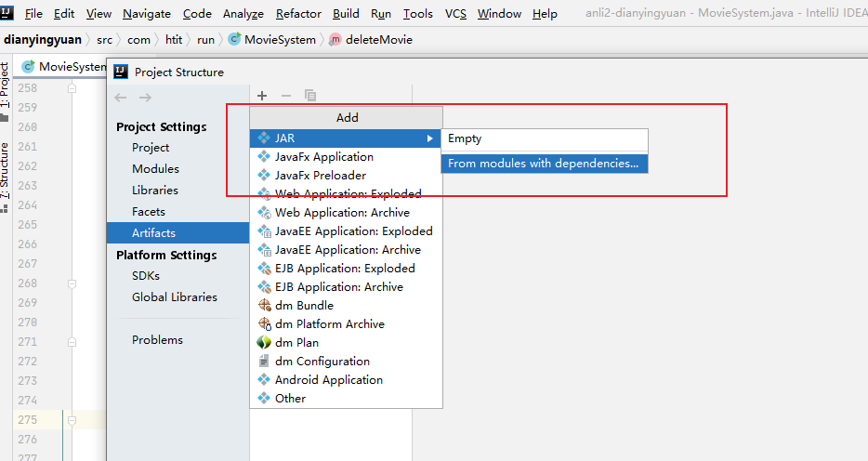868x461 pixels.
Task: Select SDKs under Platform Settings
Action: click(146, 276)
